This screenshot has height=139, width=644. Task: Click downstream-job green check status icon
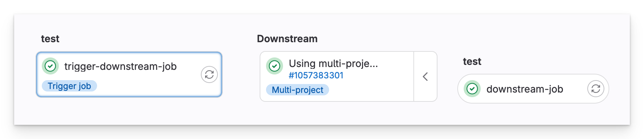coord(472,89)
